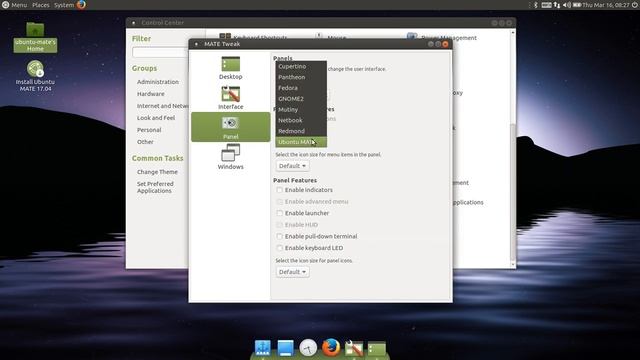
Task: Open ubuntu-mate's Home folder on desktop
Action: coord(35,37)
